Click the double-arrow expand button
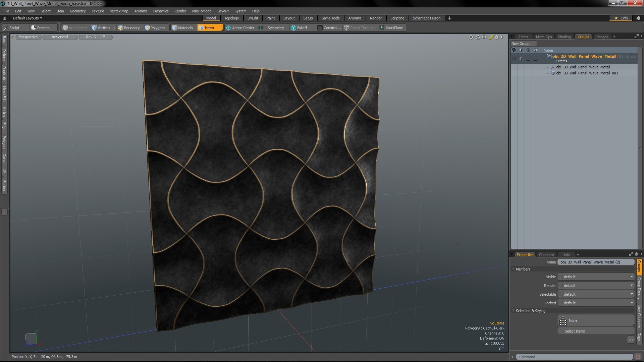Image resolution: width=644 pixels, height=362 pixels. [631, 340]
